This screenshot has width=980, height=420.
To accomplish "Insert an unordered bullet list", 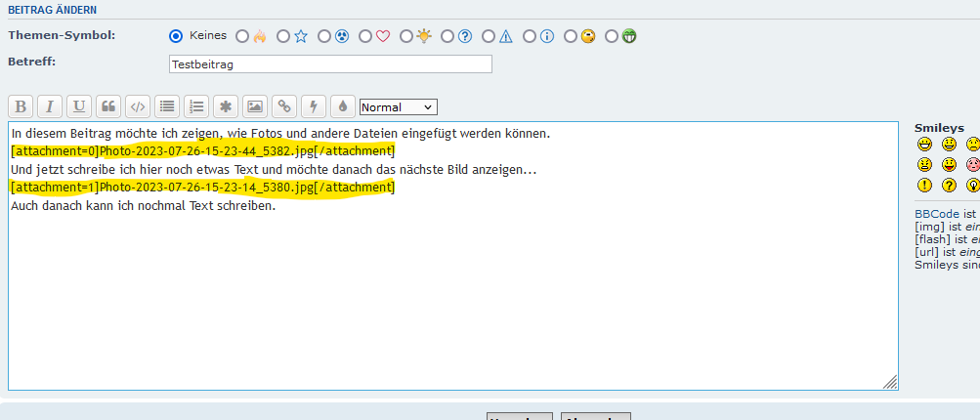I will pos(167,106).
